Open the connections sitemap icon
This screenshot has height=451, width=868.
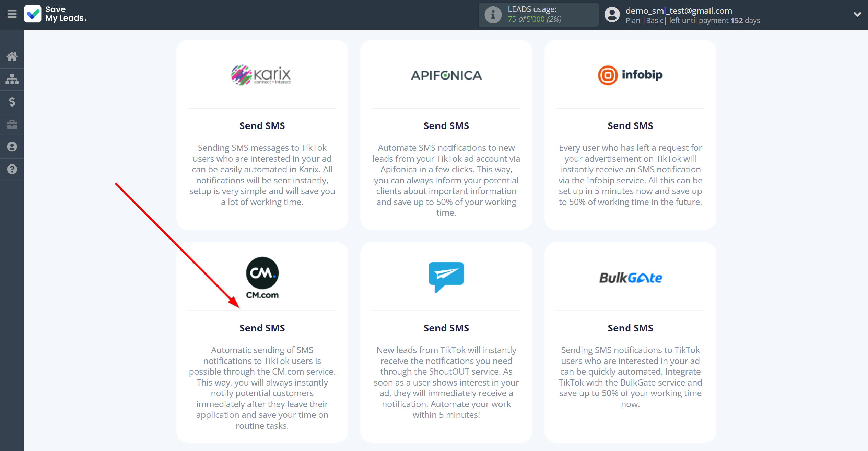(x=12, y=79)
